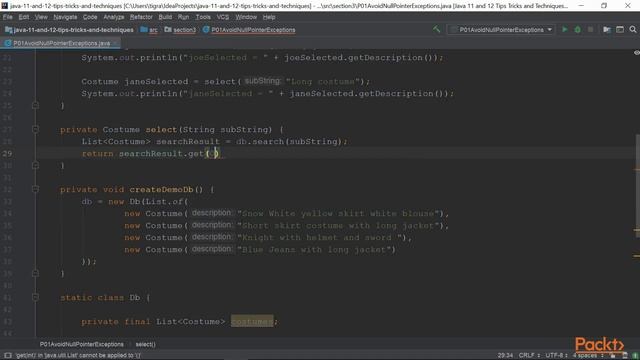Click the inspections eye icon above scrollbar
Image resolution: width=640 pixels, height=360 pixels.
pos(636,53)
